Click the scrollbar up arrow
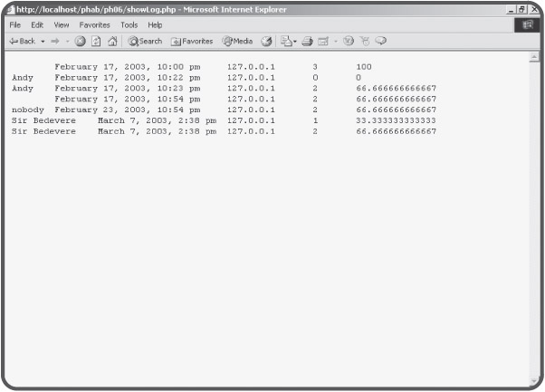 [533, 56]
